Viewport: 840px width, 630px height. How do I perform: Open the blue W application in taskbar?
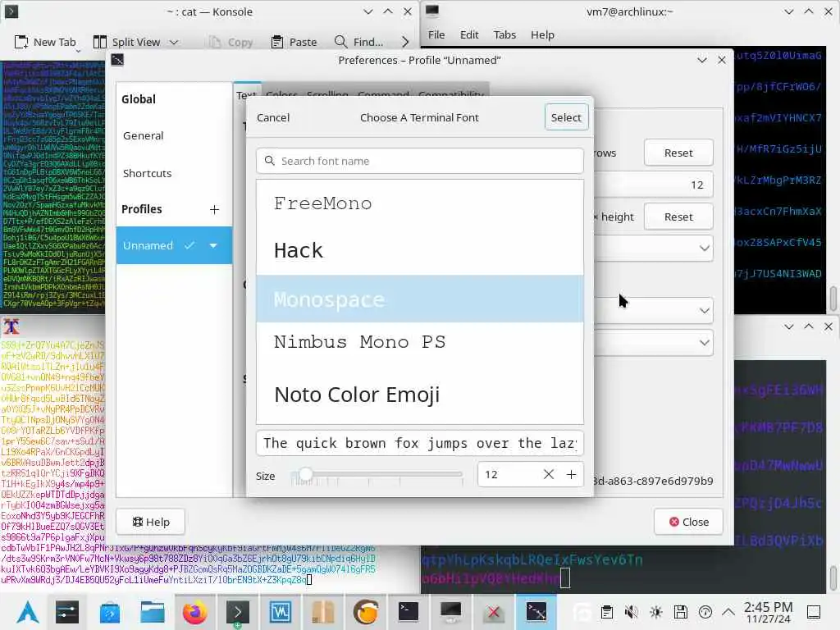pyautogui.click(x=281, y=612)
